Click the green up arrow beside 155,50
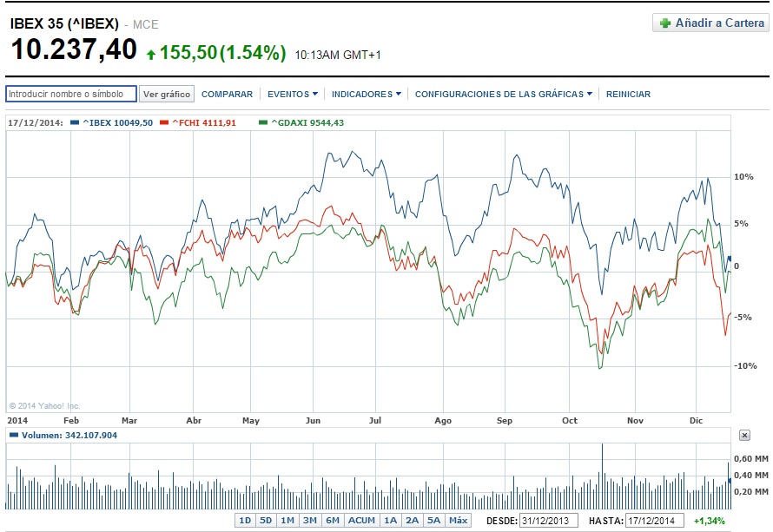 (151, 54)
